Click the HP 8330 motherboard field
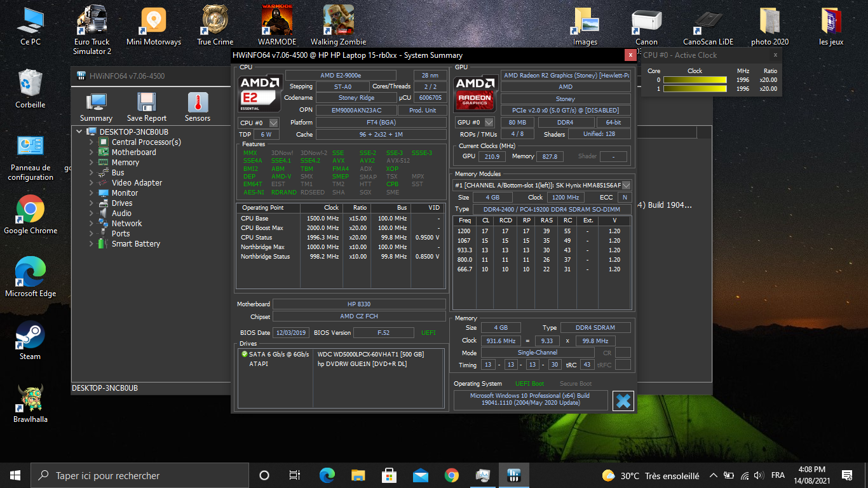Image resolution: width=868 pixels, height=488 pixels. click(x=359, y=304)
